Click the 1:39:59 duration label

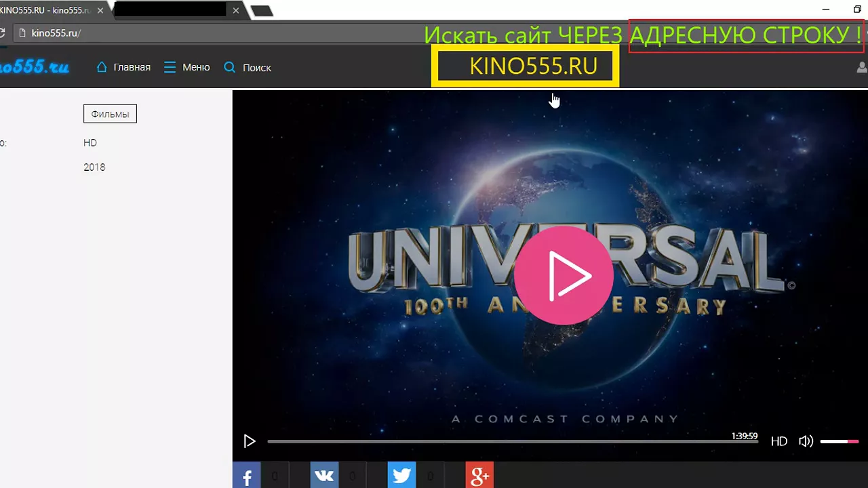click(x=745, y=436)
